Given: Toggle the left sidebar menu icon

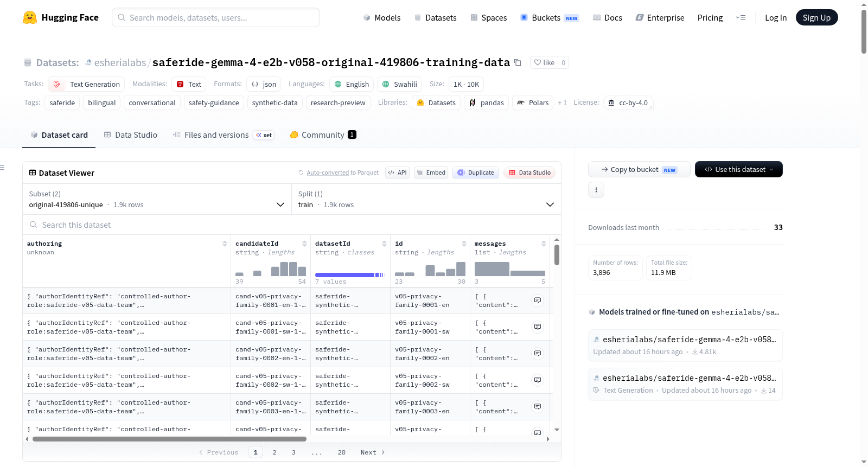Looking at the screenshot, I should click(3, 168).
